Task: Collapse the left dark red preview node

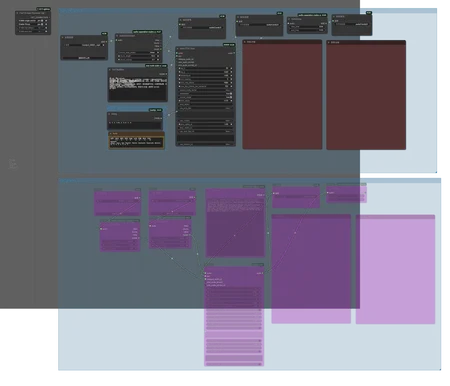Action: 245,42
